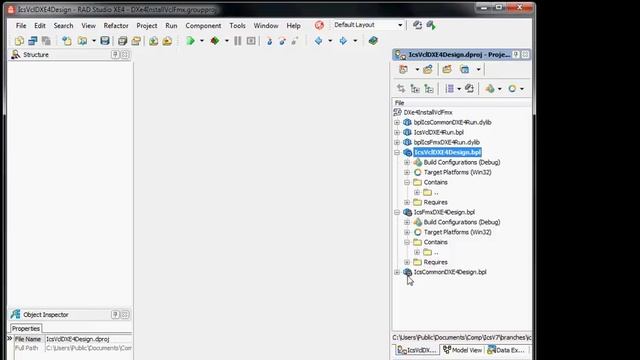Click the New project icon in Project Manager
The height and width of the screenshot is (360, 640).
427,69
